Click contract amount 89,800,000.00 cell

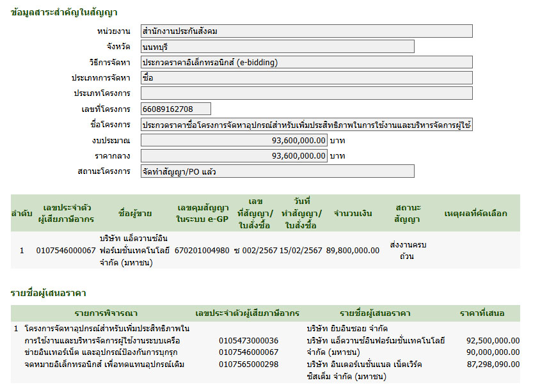353,250
